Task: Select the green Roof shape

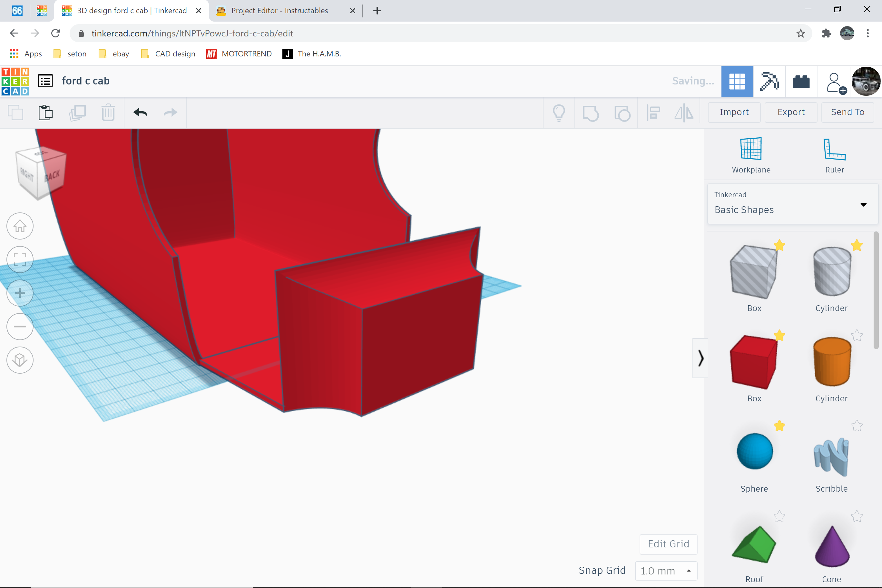Action: point(754,544)
